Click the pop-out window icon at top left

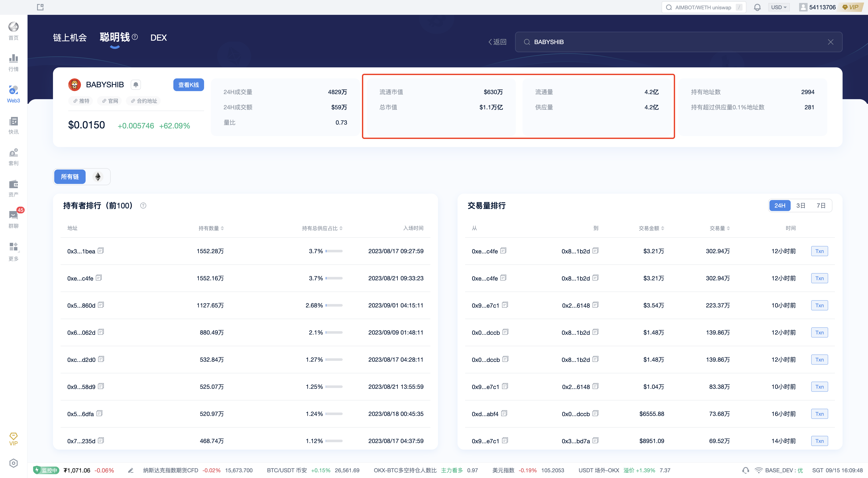click(x=40, y=7)
